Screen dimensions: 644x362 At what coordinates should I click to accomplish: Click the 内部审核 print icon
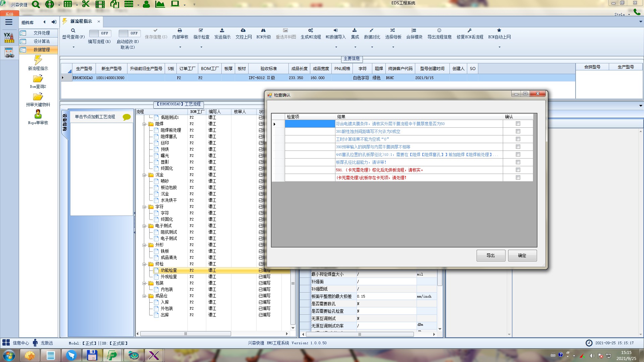point(180,31)
